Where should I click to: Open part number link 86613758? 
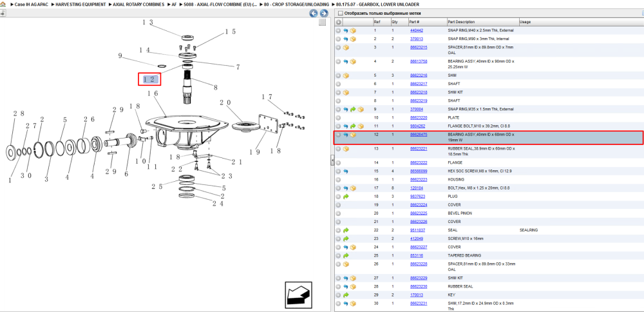(x=419, y=61)
